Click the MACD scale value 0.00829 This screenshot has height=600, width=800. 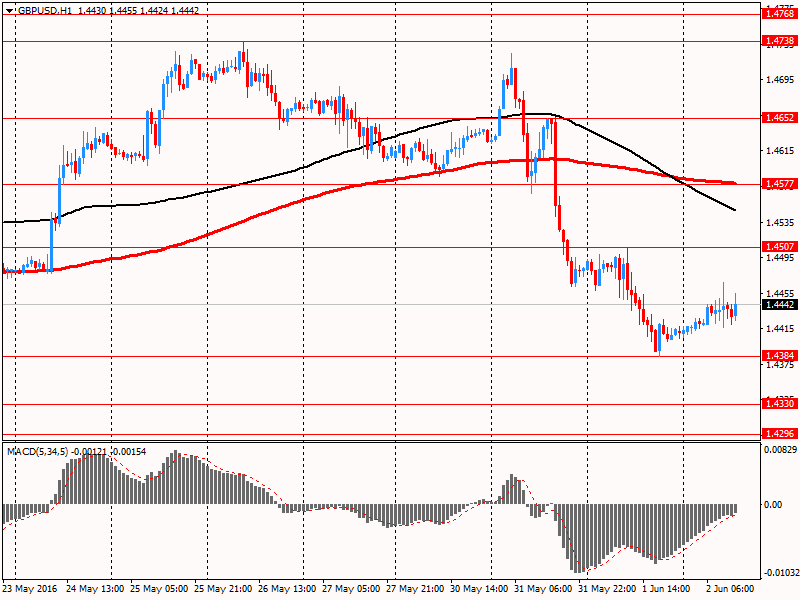click(779, 451)
